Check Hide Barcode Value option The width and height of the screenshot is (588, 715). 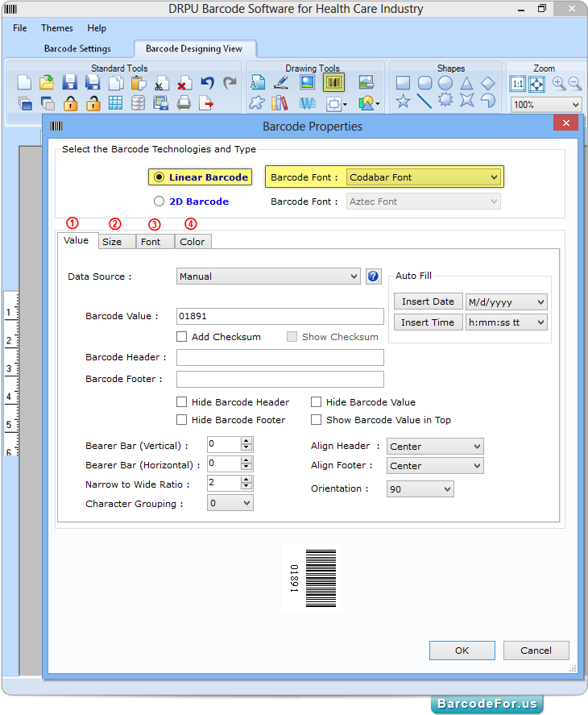pos(317,402)
